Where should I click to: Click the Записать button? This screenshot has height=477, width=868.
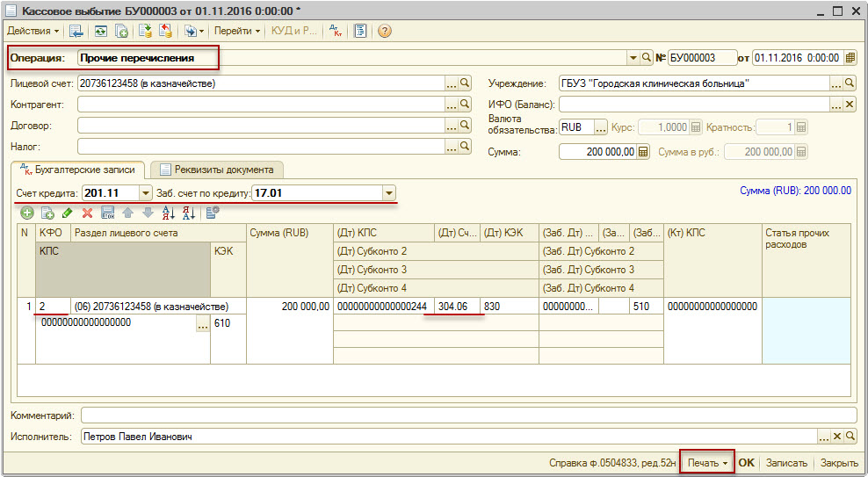click(x=786, y=462)
